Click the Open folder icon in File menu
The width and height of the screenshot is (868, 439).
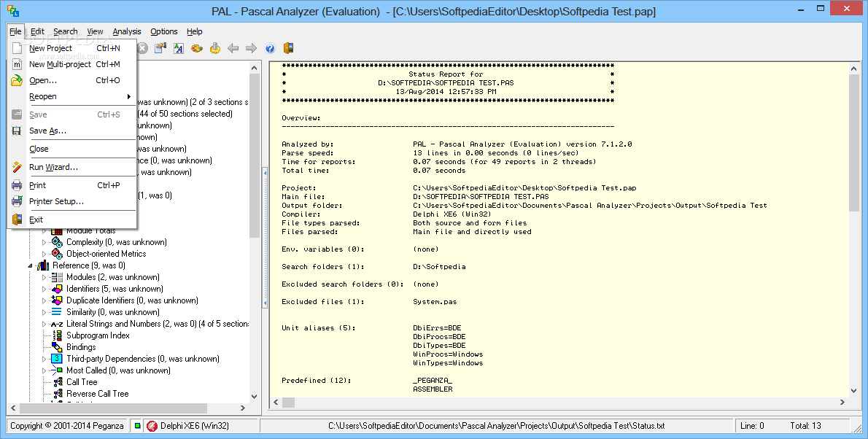(18, 80)
